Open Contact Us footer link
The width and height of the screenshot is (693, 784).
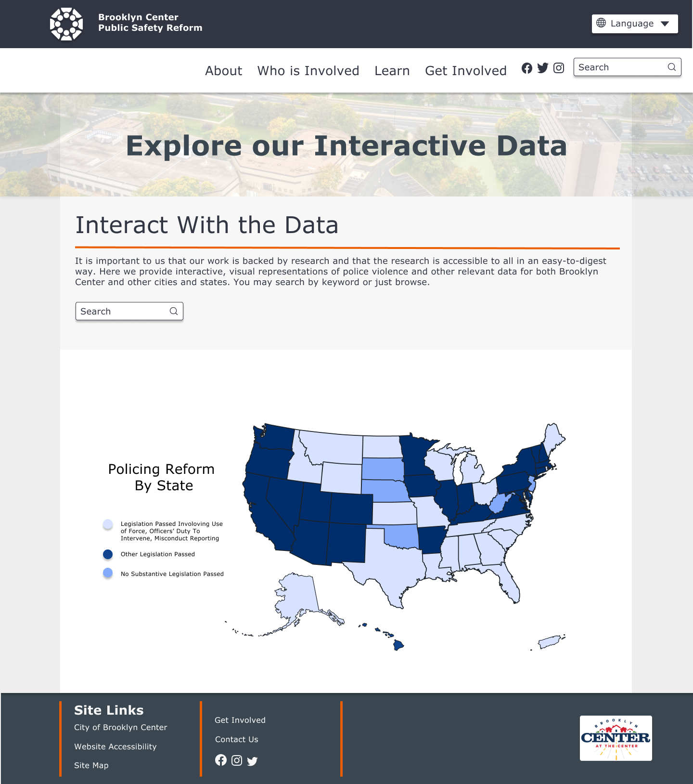[x=237, y=739]
